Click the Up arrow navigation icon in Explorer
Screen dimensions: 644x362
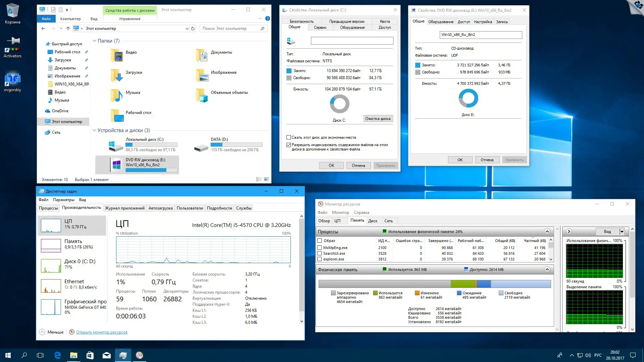pyautogui.click(x=68, y=29)
